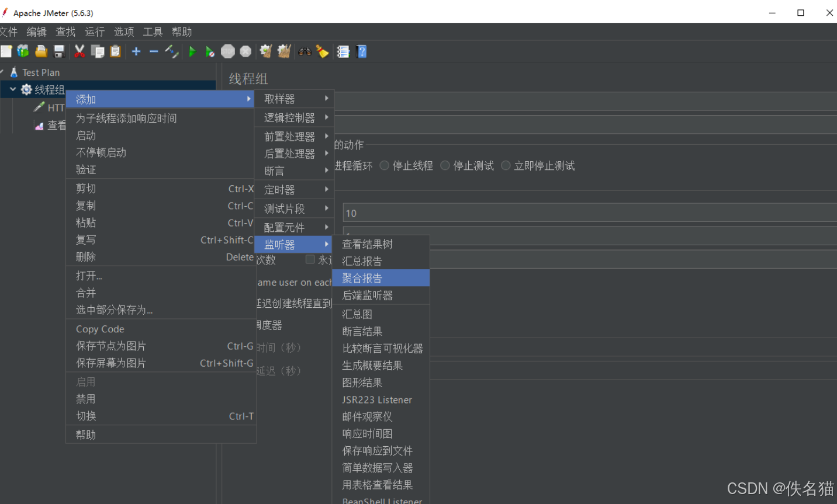Select the 停止测试 radio button

pos(445,165)
